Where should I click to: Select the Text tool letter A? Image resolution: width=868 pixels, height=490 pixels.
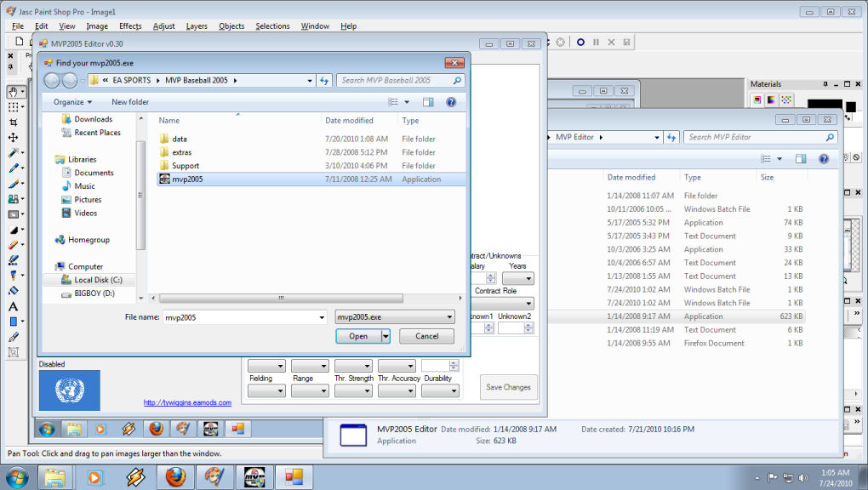(x=13, y=306)
